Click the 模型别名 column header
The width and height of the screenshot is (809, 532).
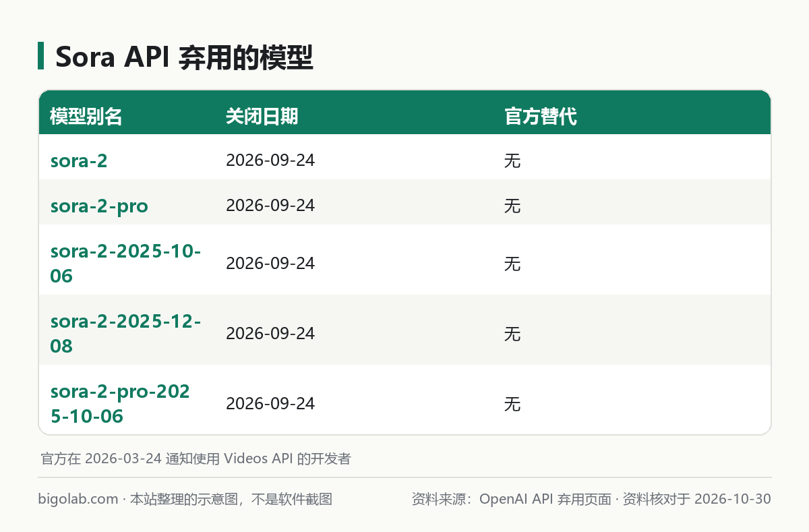tap(86, 117)
